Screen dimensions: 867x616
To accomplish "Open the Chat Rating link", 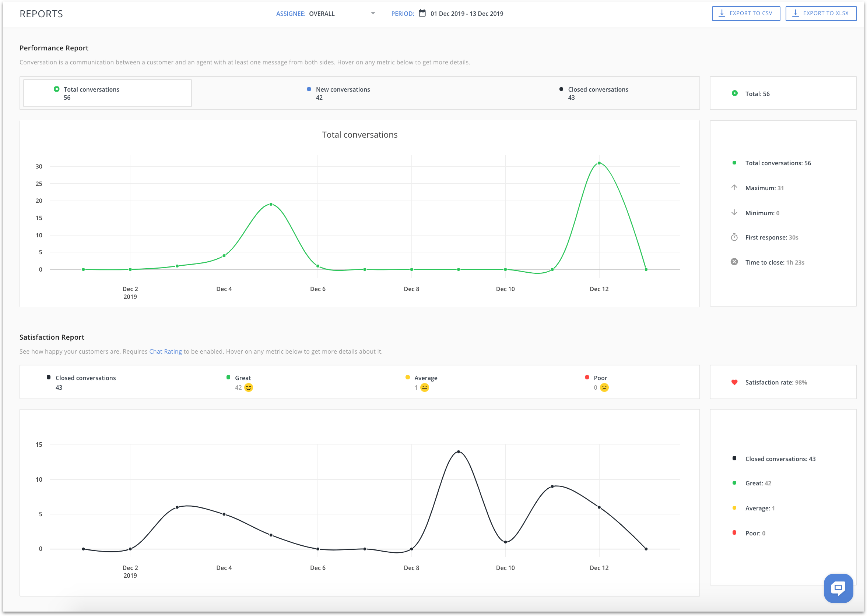I will click(x=165, y=352).
